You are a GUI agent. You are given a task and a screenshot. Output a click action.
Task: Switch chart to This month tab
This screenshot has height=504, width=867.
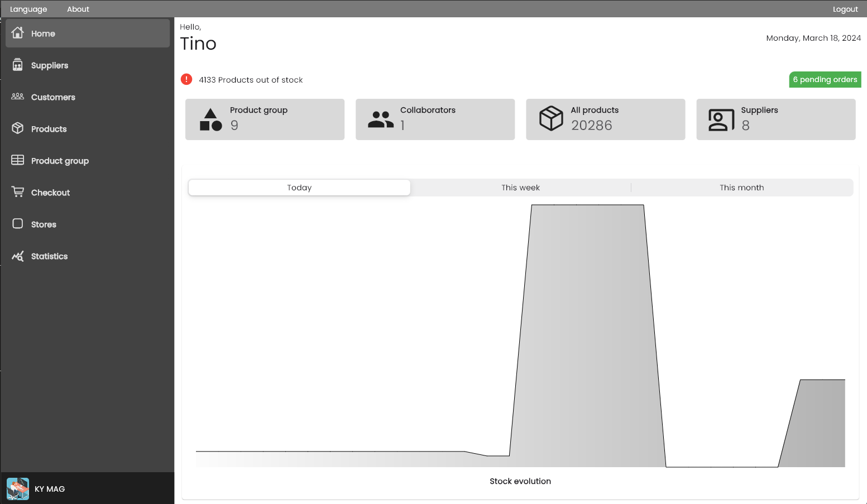pyautogui.click(x=742, y=188)
